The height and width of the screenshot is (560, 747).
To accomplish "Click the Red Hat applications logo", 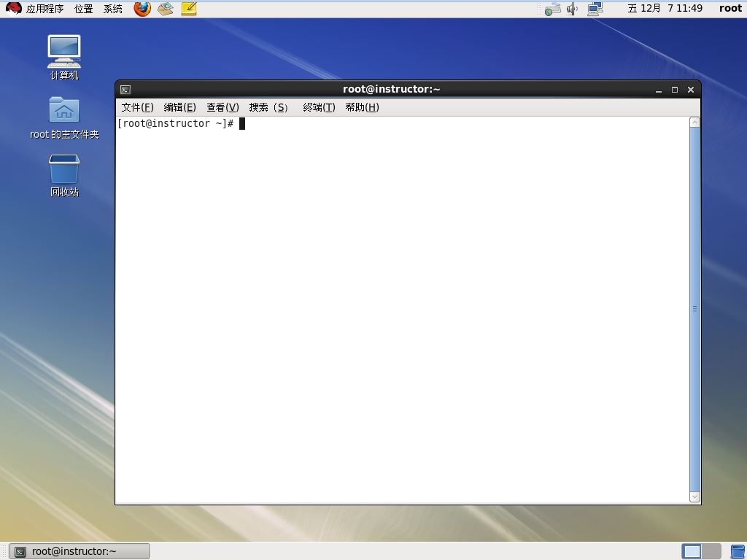I will (13, 8).
